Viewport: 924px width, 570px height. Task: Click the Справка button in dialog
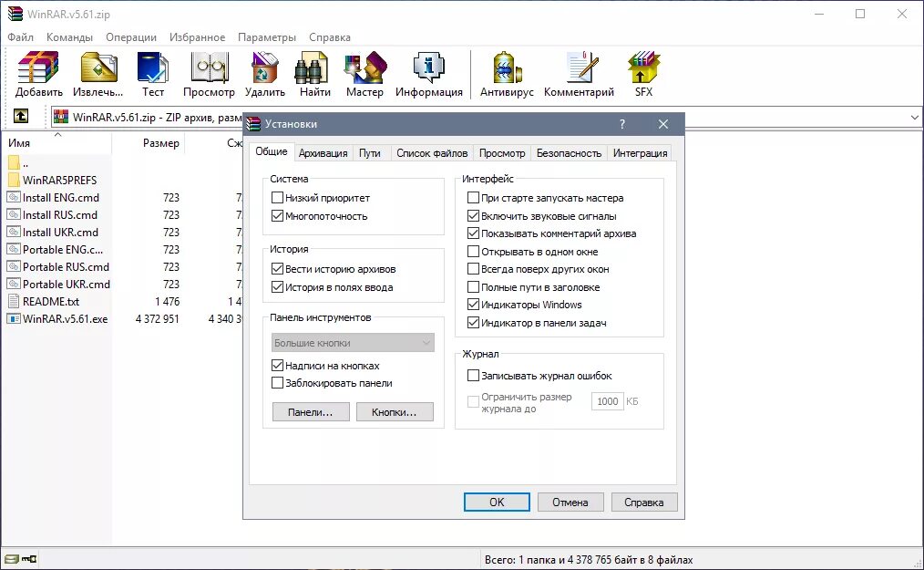click(644, 503)
